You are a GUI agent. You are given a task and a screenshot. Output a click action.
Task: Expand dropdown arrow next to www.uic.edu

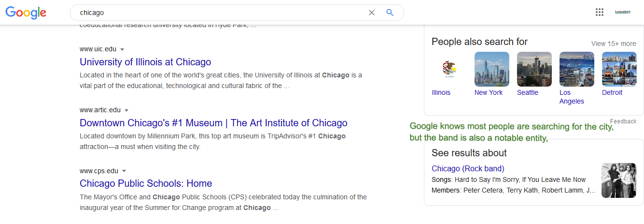pos(122,49)
